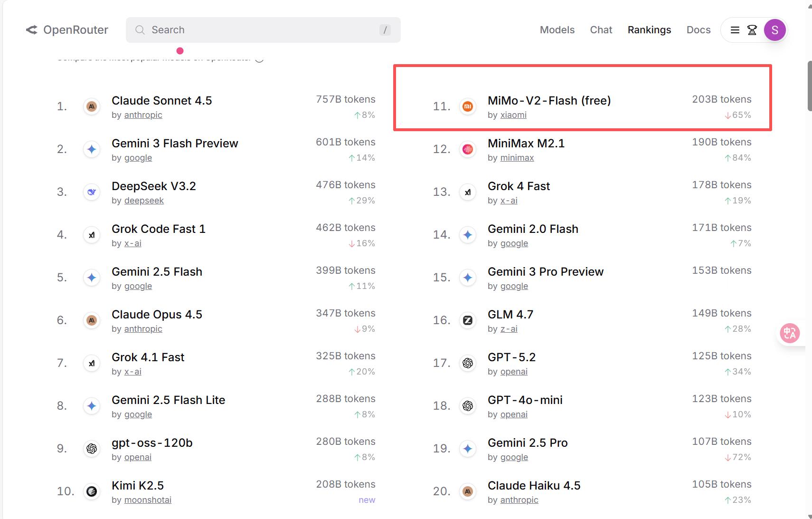Screen dimensions: 812x519
Task: Go to Chat in the top navigation
Action: pos(601,30)
